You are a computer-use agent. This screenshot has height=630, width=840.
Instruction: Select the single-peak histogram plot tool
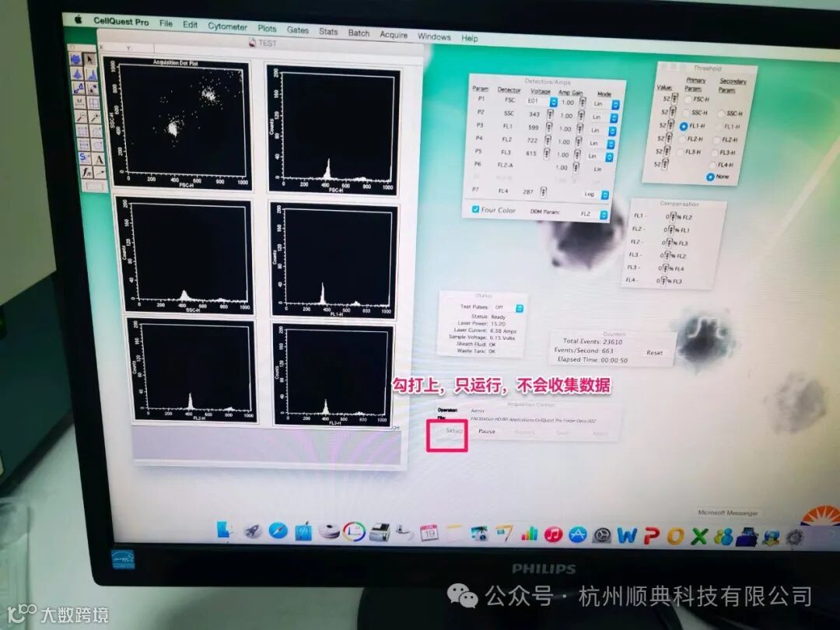[x=77, y=74]
